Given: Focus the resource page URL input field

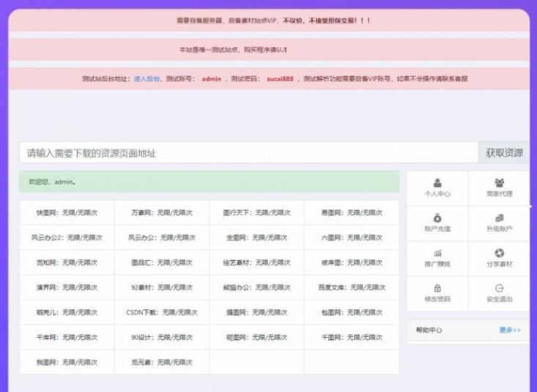Looking at the screenshot, I should tap(249, 153).
